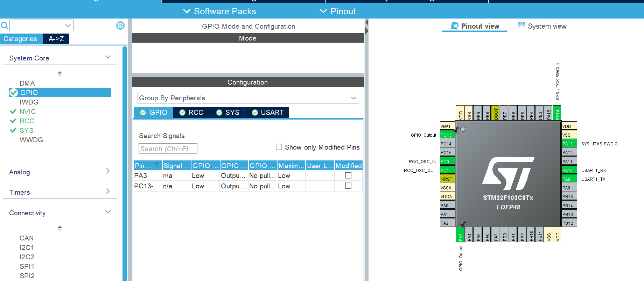Open the GPIO configuration tab

click(x=154, y=113)
